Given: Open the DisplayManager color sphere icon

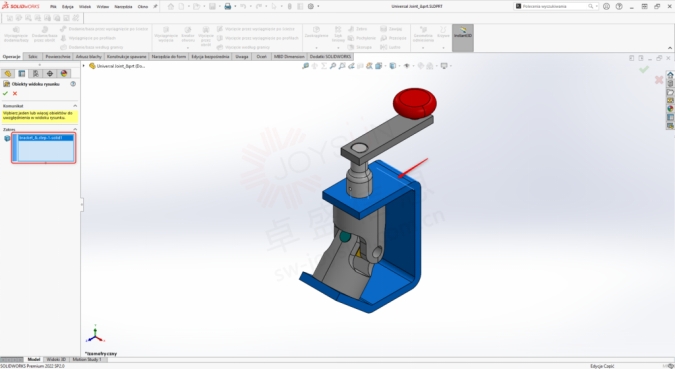Looking at the screenshot, I should [x=64, y=74].
